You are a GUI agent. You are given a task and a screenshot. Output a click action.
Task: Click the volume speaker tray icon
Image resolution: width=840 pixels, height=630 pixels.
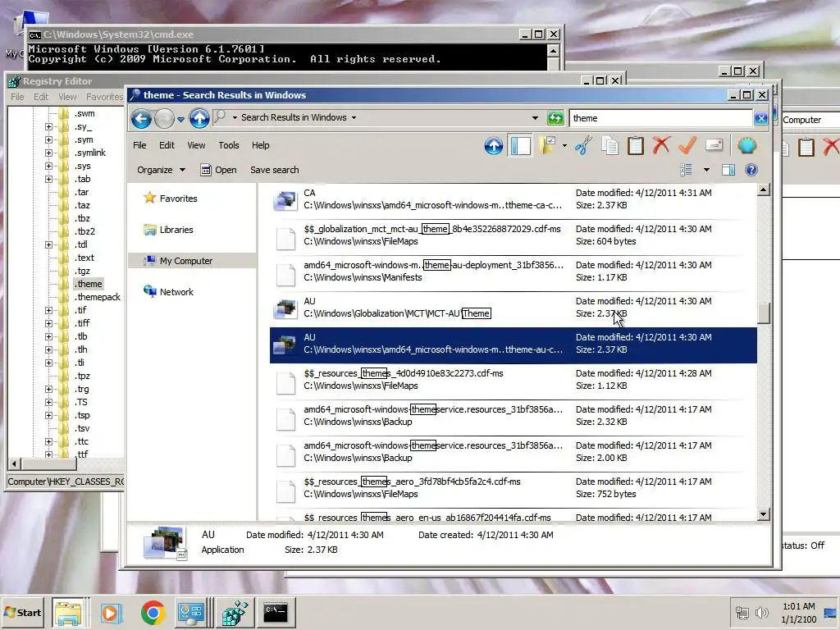761,612
